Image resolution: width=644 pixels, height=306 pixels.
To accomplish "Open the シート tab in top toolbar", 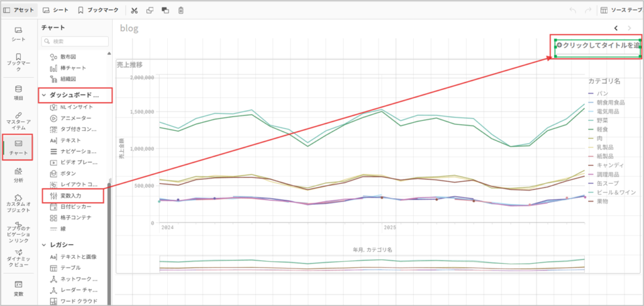I will click(55, 10).
